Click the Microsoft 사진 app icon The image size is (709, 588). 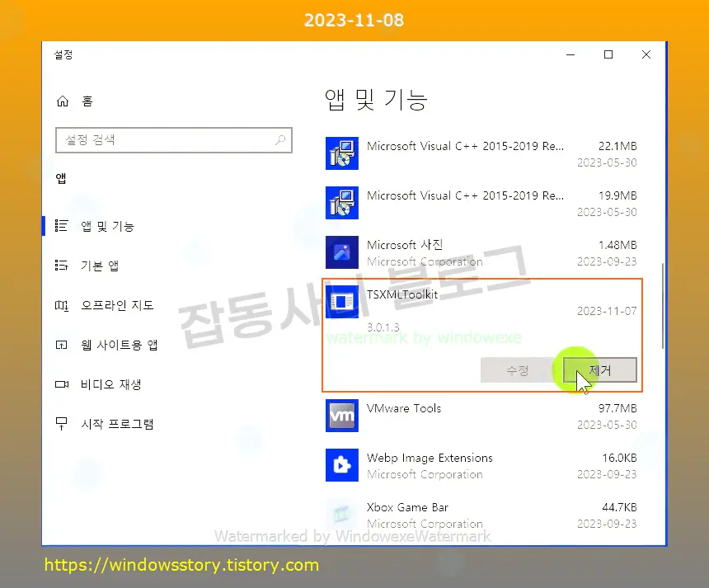342,252
